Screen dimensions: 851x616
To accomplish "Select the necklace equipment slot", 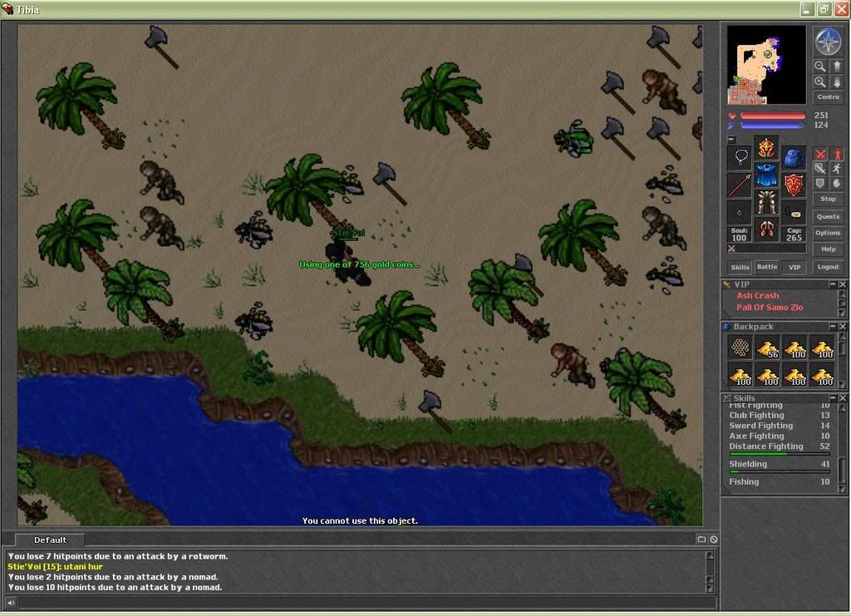I will (x=740, y=157).
